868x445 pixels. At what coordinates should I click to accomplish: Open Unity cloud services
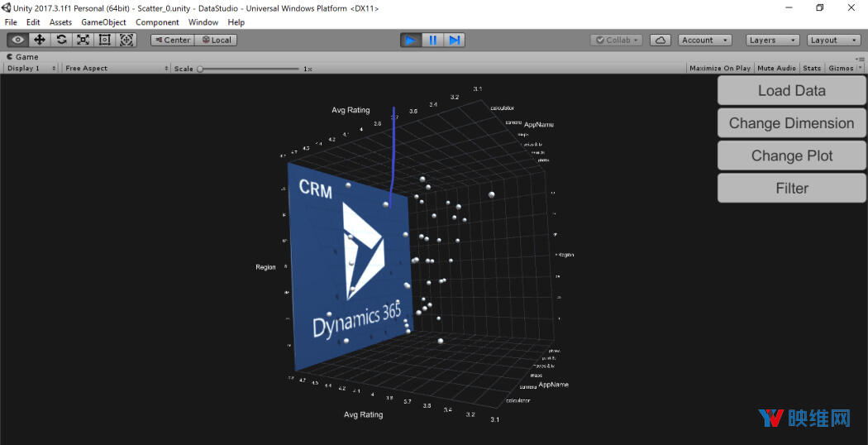tap(661, 40)
